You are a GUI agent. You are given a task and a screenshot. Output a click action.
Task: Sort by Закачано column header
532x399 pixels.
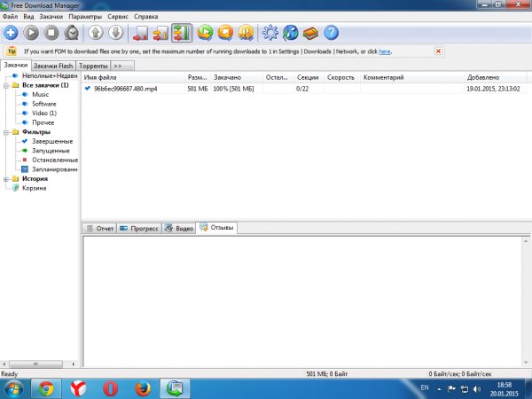237,77
